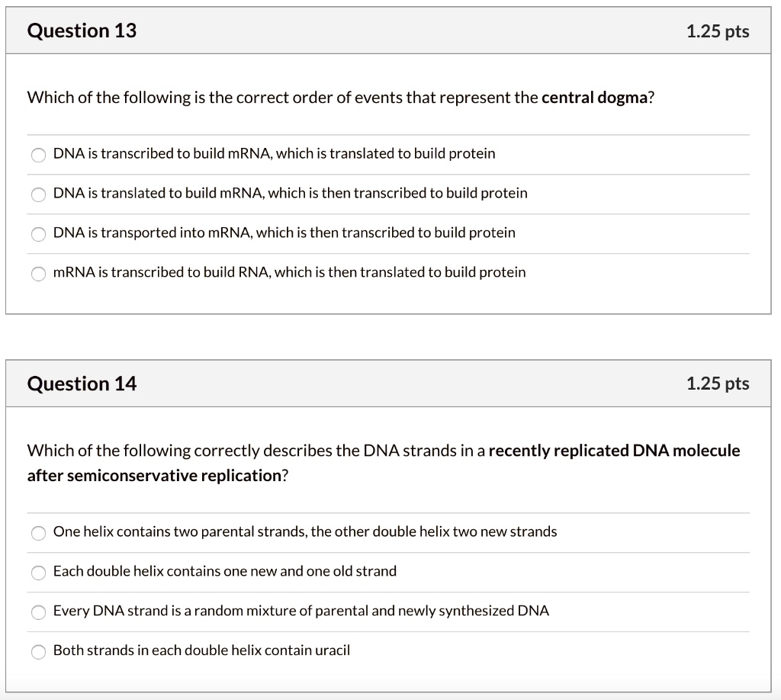
Task: Select radio button for 'DNA is transcribed to build mRNA'
Action: click(38, 155)
